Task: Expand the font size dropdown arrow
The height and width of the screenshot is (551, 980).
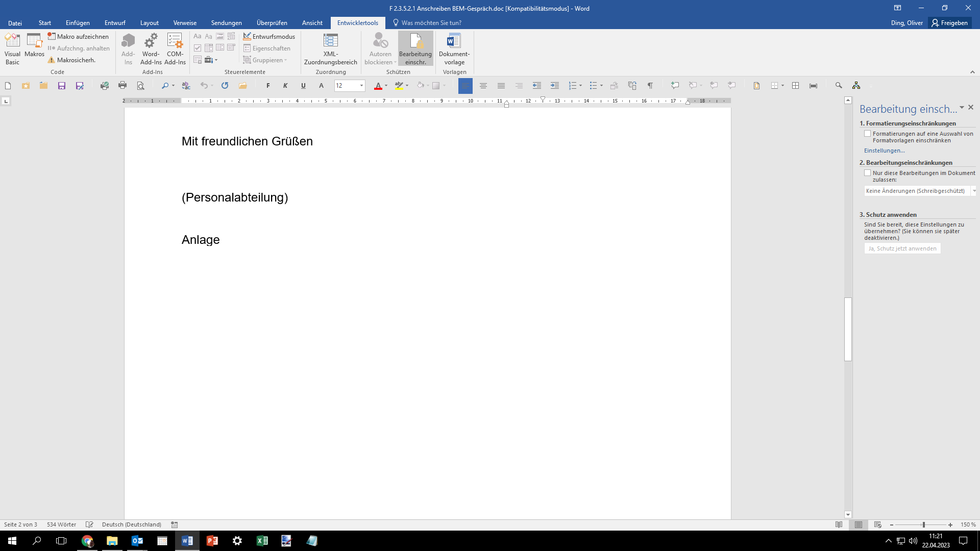Action: pyautogui.click(x=362, y=86)
